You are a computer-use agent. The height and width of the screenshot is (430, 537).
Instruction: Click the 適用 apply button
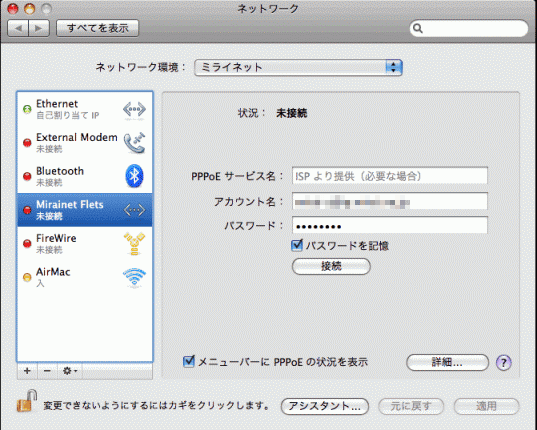(x=486, y=406)
